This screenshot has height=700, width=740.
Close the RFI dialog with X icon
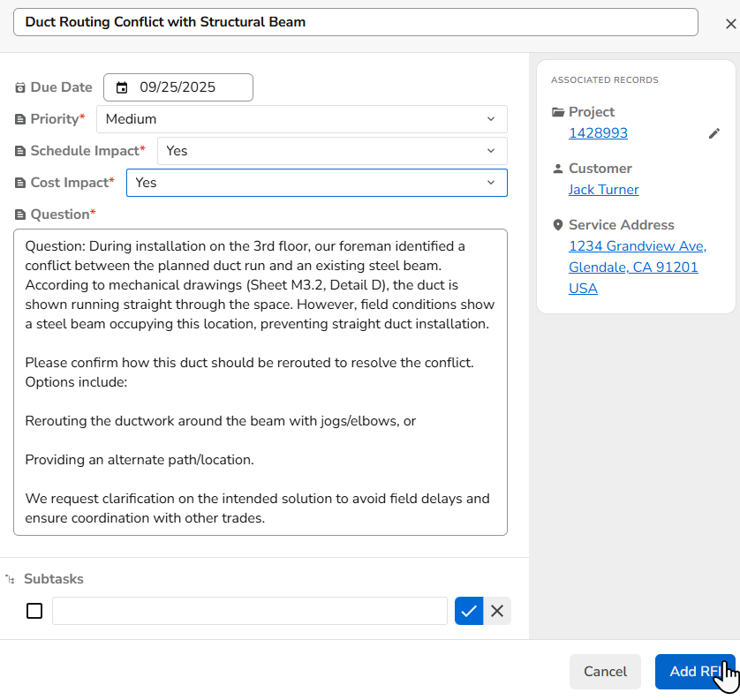730,24
